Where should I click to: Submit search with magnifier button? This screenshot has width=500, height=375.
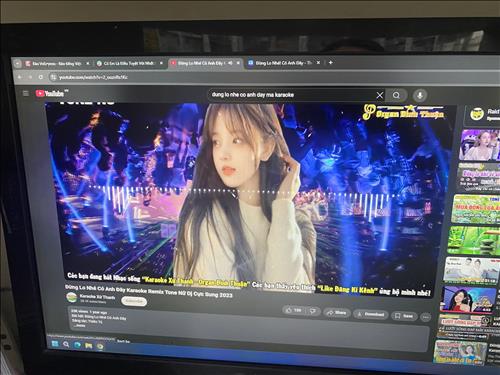[x=396, y=96]
